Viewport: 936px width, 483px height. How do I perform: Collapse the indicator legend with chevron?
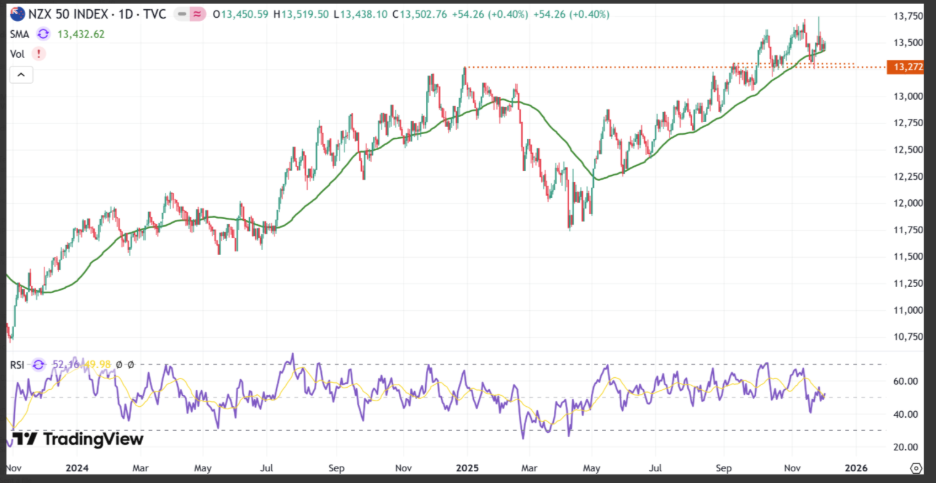pos(21,75)
